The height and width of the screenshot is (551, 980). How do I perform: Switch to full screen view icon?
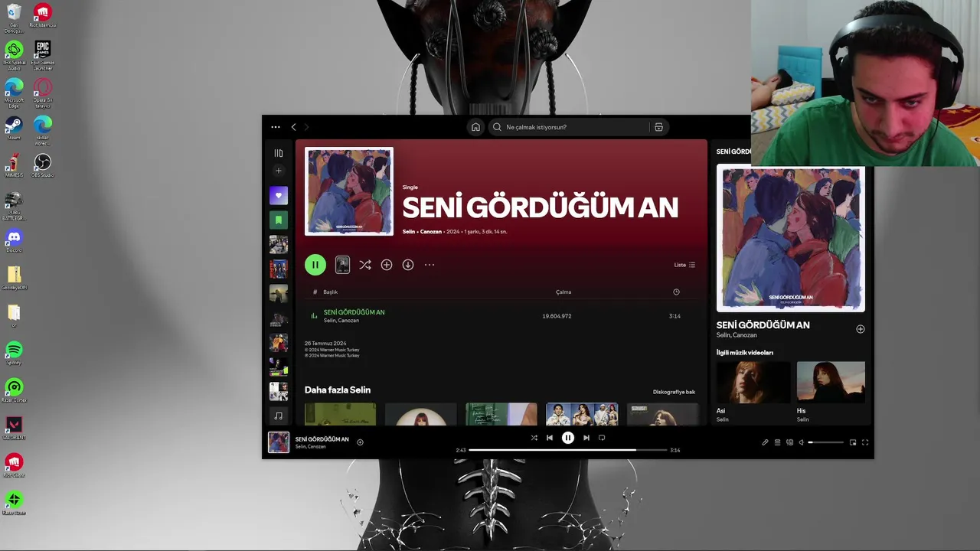(865, 442)
